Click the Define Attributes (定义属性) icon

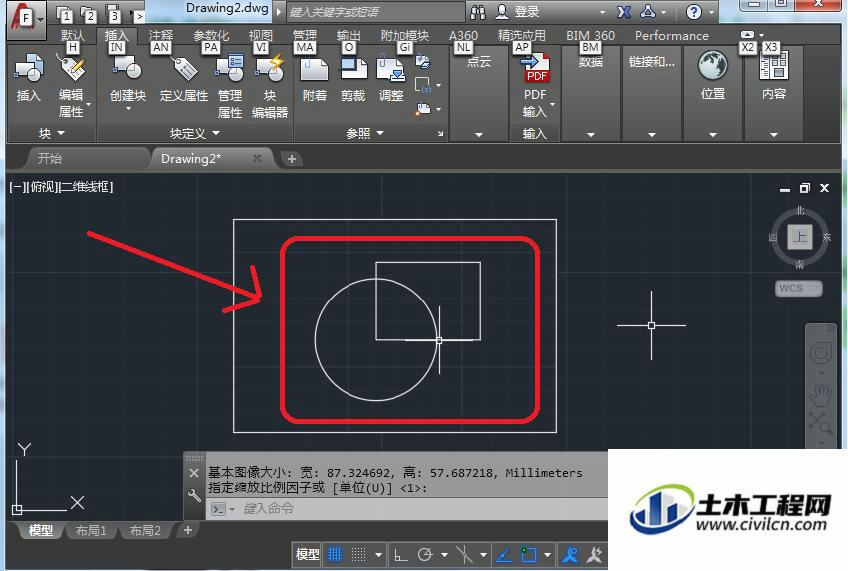(184, 69)
